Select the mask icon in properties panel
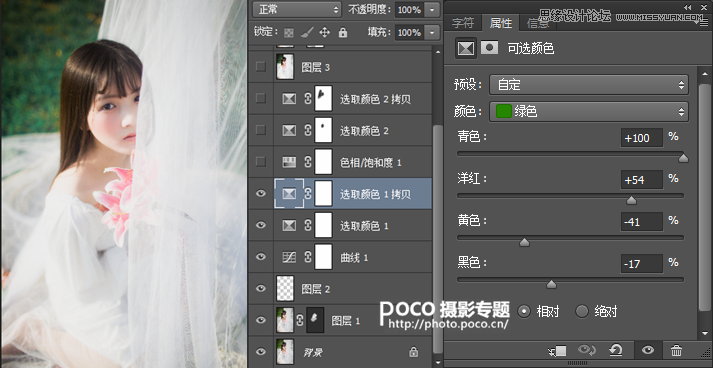The image size is (713, 368). click(489, 47)
